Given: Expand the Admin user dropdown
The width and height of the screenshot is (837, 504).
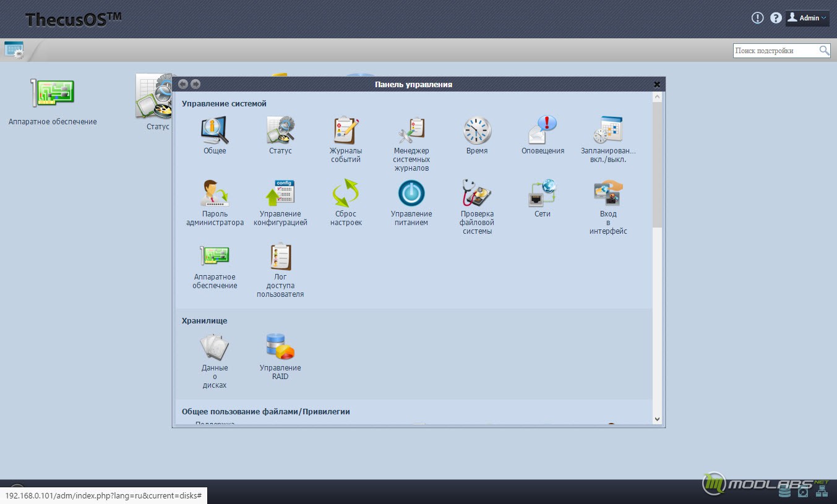Looking at the screenshot, I should coord(807,18).
